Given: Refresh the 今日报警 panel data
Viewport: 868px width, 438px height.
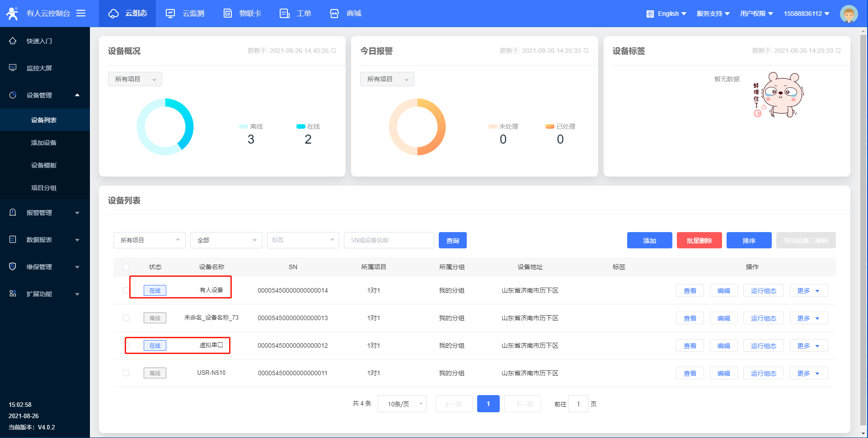Looking at the screenshot, I should (586, 51).
